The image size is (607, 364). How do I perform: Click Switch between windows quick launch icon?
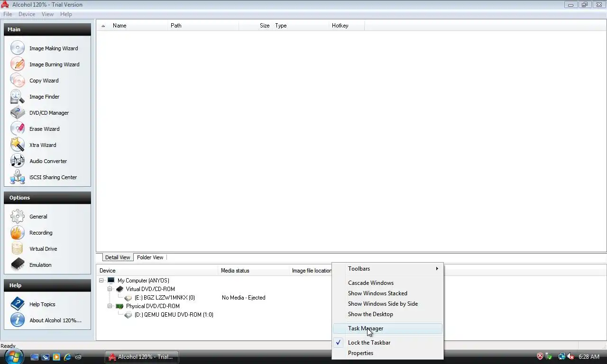46,357
